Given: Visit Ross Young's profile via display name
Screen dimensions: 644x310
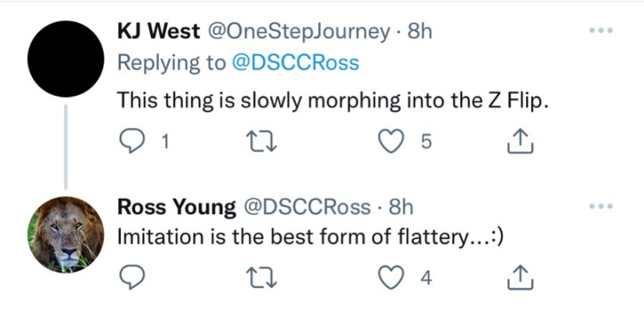Looking at the screenshot, I should pyautogui.click(x=177, y=208).
